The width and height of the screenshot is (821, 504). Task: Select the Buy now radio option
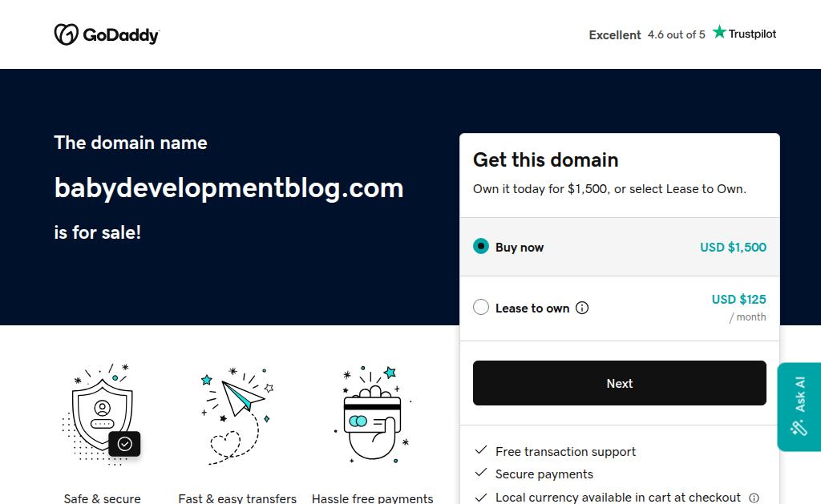pyautogui.click(x=481, y=247)
